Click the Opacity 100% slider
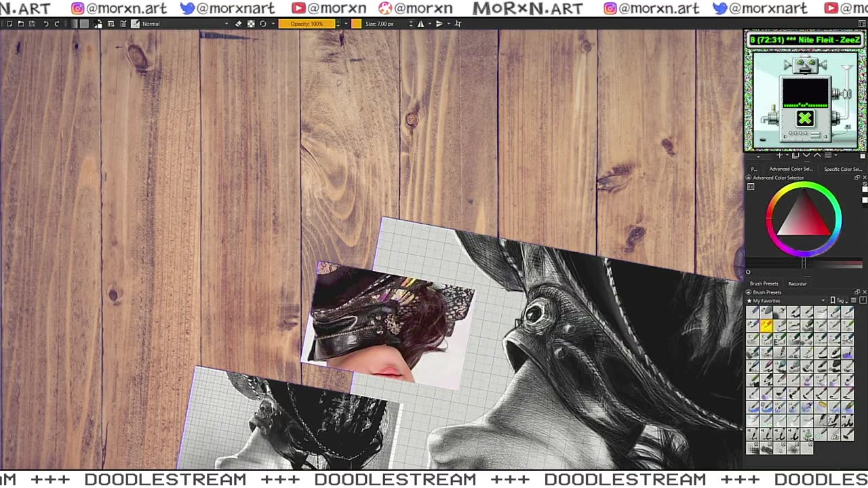Image resolution: width=868 pixels, height=488 pixels. click(x=307, y=24)
